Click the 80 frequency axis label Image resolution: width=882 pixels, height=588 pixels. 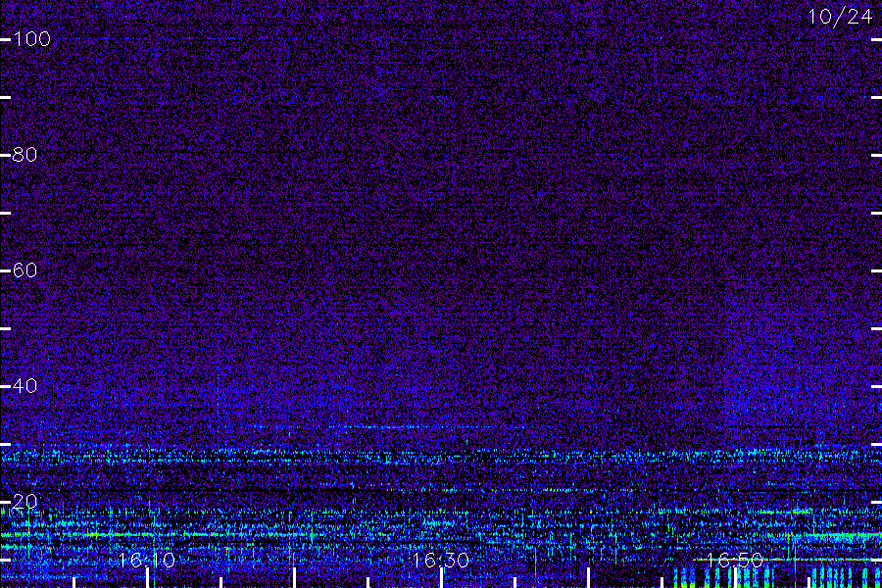click(24, 155)
